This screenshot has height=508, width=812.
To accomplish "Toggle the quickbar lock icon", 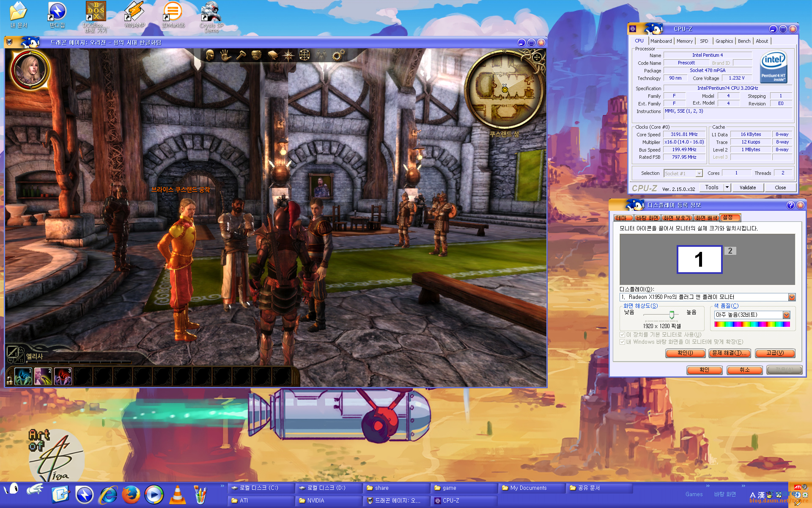I will pos(9,380).
